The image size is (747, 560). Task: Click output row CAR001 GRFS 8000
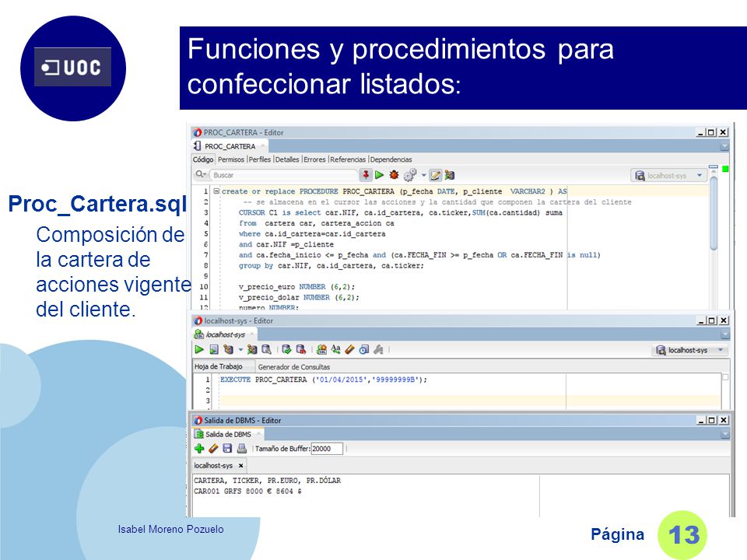point(247,491)
